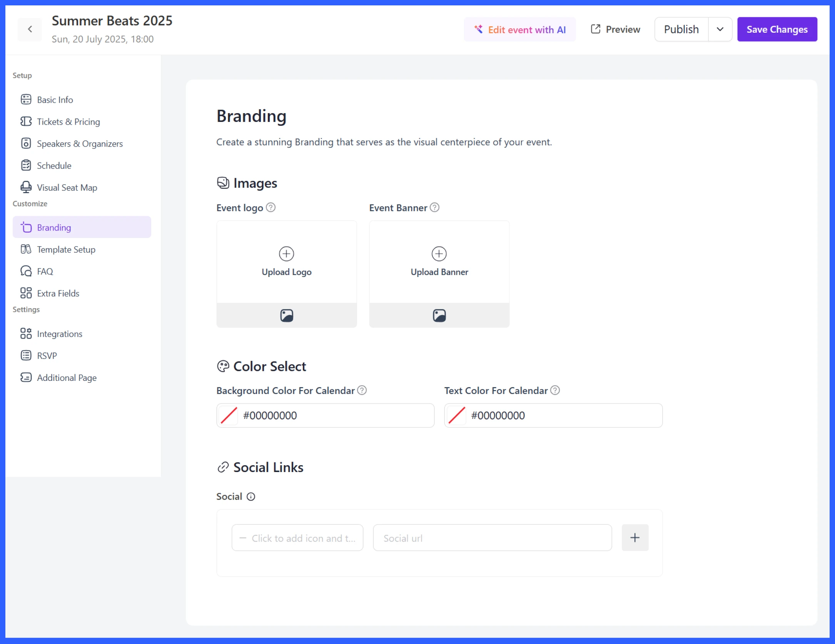This screenshot has width=835, height=644.
Task: Click Background Color For Calendar help icon
Action: click(x=362, y=390)
